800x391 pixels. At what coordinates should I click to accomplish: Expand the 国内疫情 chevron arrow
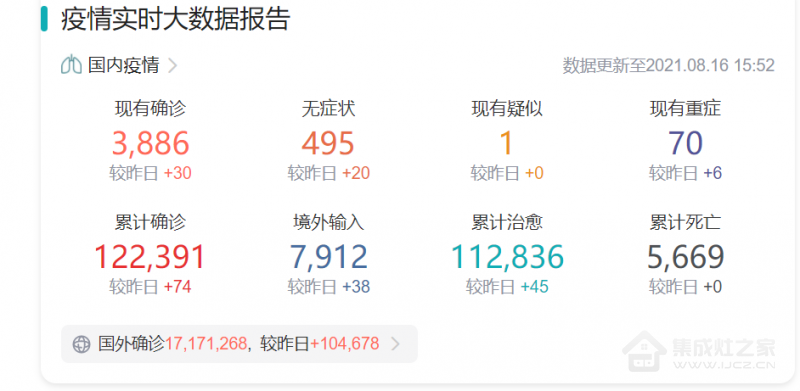point(172,65)
